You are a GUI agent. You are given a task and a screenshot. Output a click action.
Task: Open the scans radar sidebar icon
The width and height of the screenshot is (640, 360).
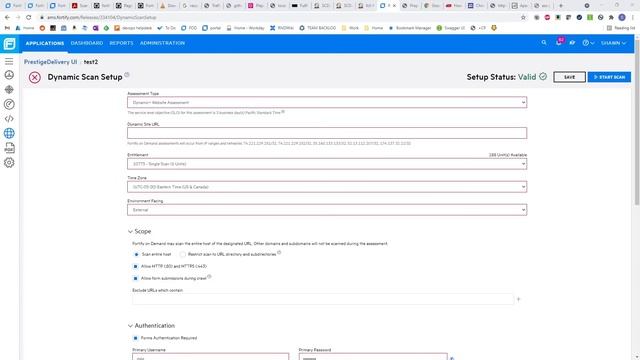click(x=9, y=104)
